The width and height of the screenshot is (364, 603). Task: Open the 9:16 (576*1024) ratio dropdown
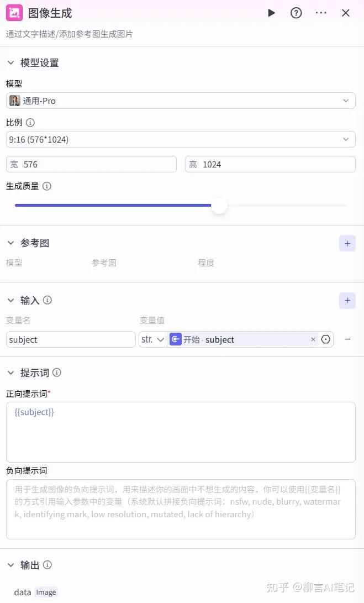181,139
